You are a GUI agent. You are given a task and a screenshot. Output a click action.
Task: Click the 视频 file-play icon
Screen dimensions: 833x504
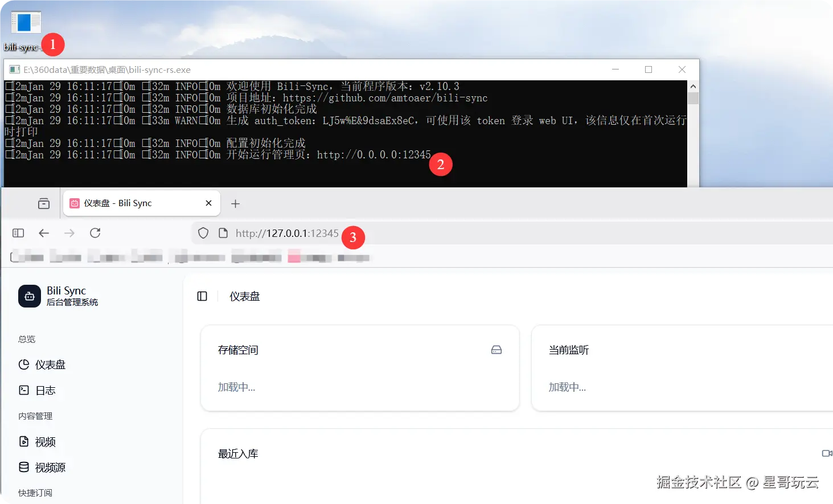tap(24, 441)
